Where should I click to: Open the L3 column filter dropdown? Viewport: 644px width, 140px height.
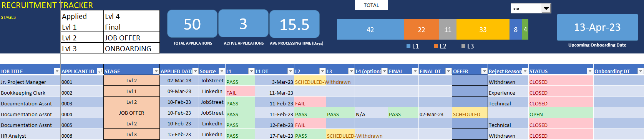pos(351,71)
